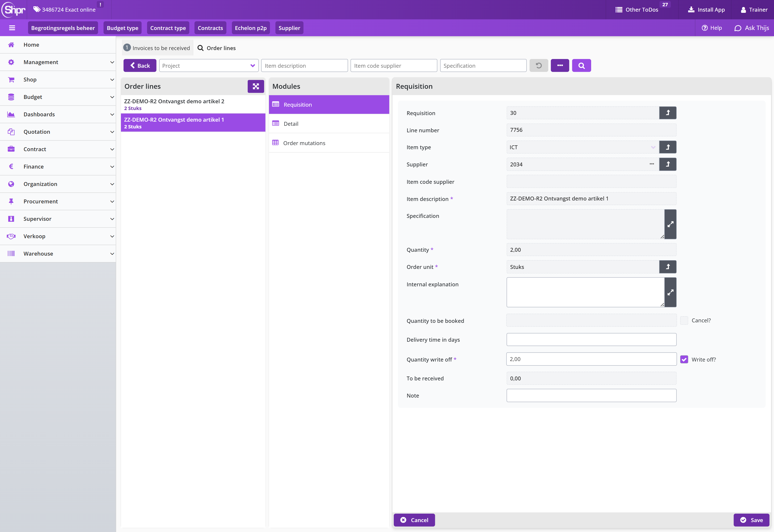Select the Detail module
The height and width of the screenshot is (532, 774).
tap(329, 124)
